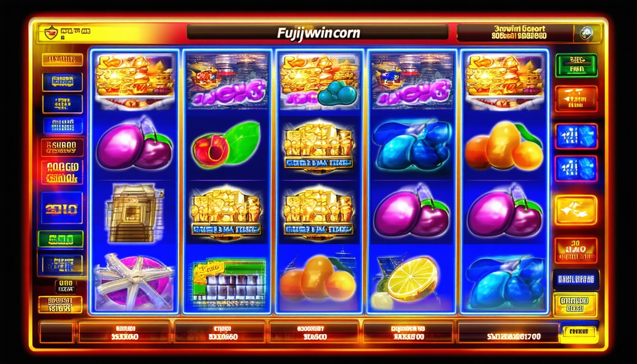This screenshot has height=364, width=637.
Task: Select the green cash machine symbol
Action: [227, 282]
